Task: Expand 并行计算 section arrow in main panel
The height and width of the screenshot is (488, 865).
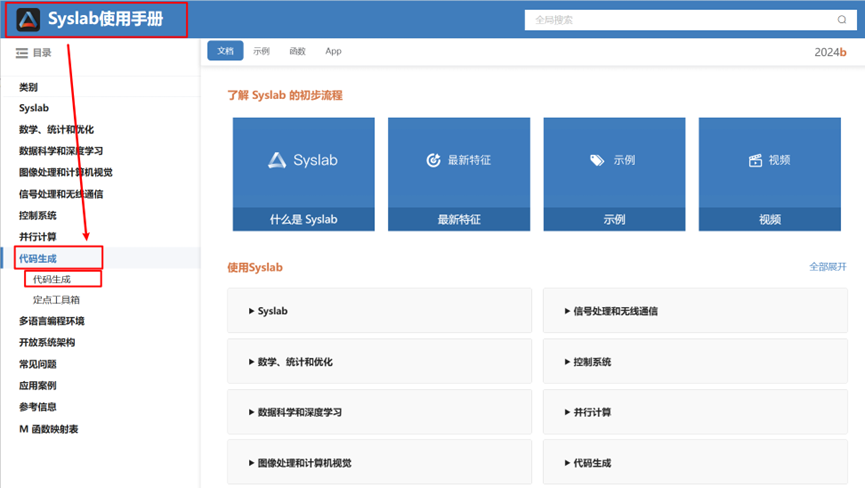Action: coord(567,412)
